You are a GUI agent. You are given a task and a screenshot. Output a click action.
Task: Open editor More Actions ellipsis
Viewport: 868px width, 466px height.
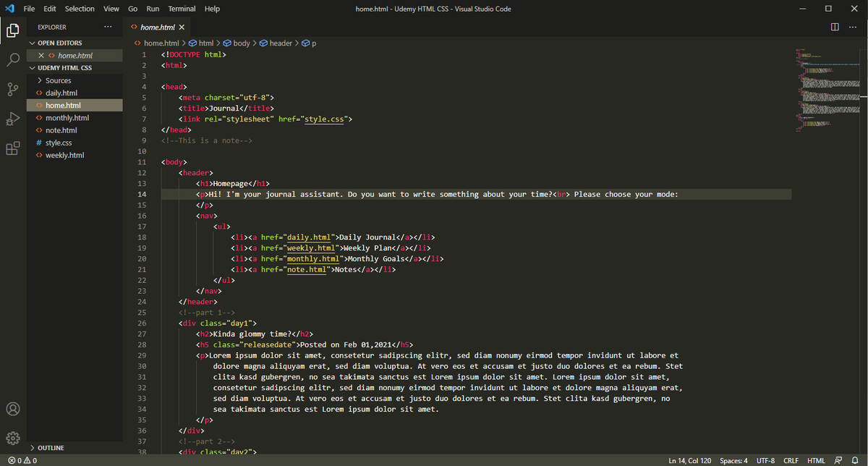pos(854,27)
